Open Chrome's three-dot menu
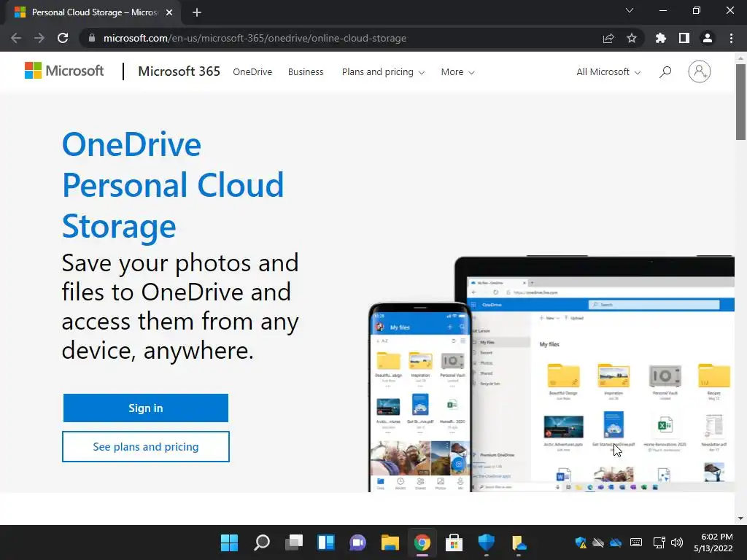 [731, 38]
